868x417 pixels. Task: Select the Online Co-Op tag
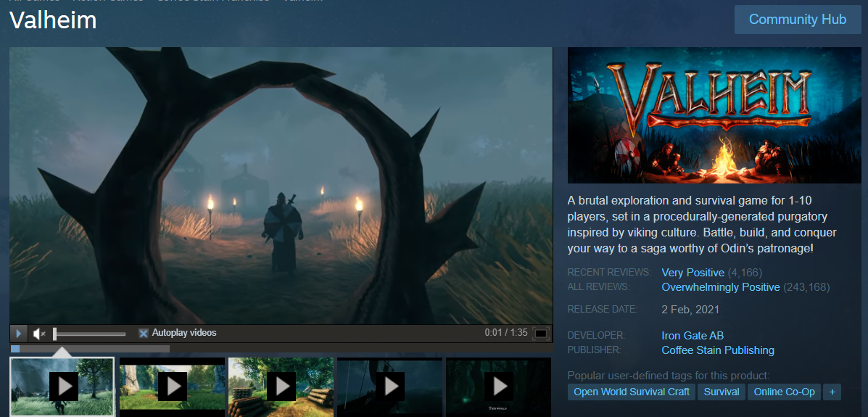point(784,392)
